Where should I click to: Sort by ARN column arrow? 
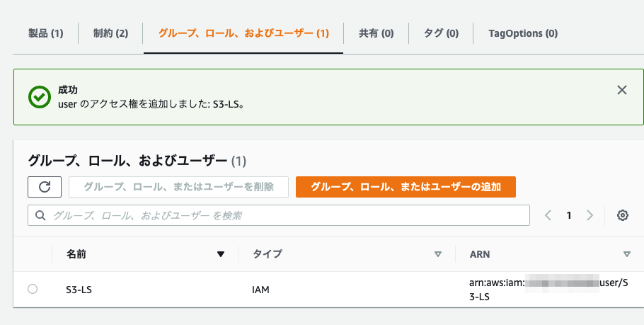coord(627,254)
